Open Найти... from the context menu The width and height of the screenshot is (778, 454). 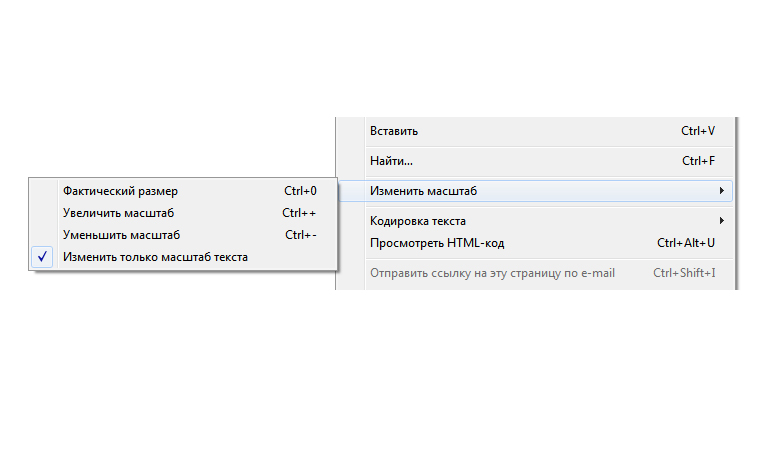pyautogui.click(x=391, y=160)
